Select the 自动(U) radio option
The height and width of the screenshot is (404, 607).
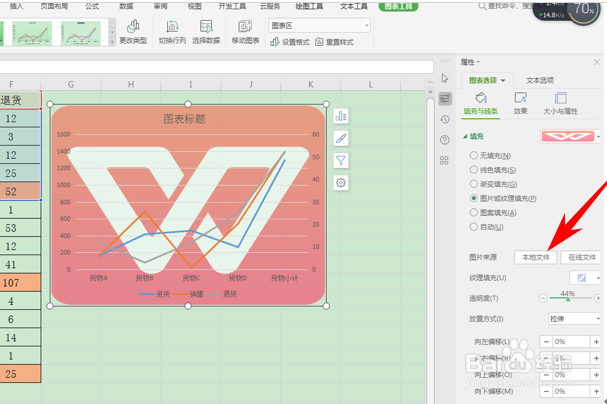(473, 227)
